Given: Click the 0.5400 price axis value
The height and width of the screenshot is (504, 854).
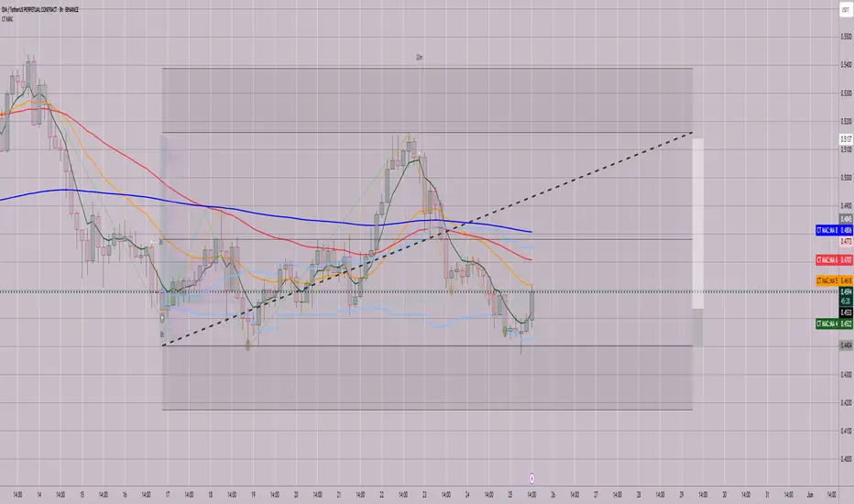Looking at the screenshot, I should pos(846,65).
